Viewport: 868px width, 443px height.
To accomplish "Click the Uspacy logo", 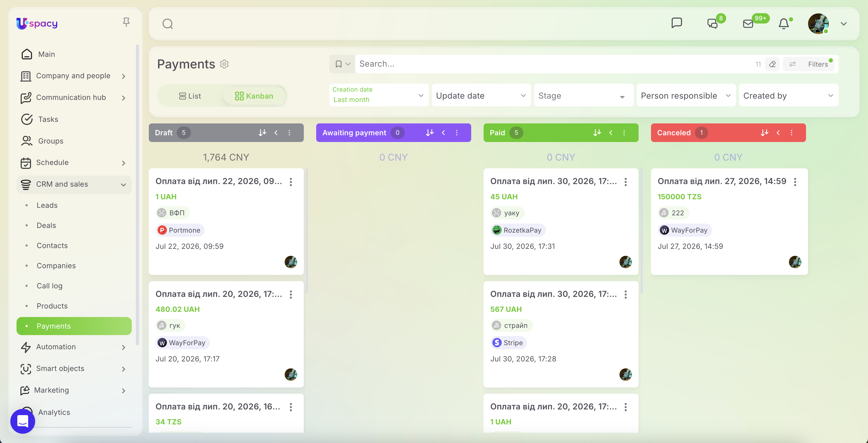I will pos(37,23).
